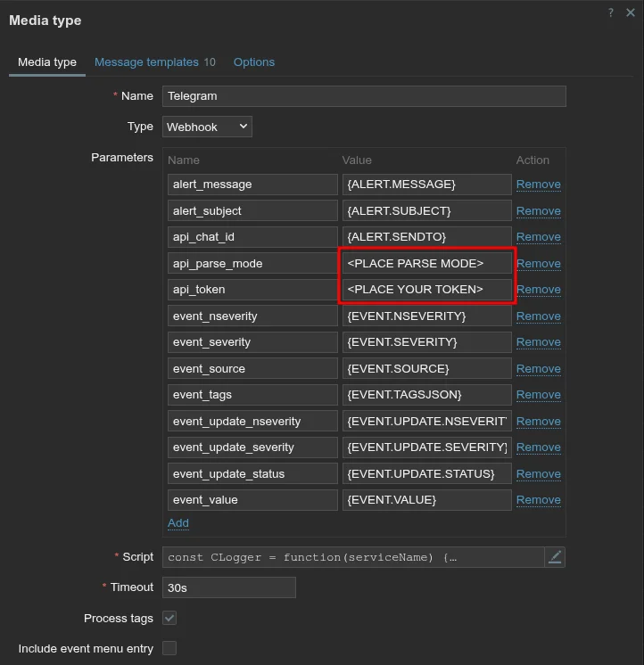Image resolution: width=644 pixels, height=665 pixels.
Task: Close the Media type dialog
Action: point(631,12)
